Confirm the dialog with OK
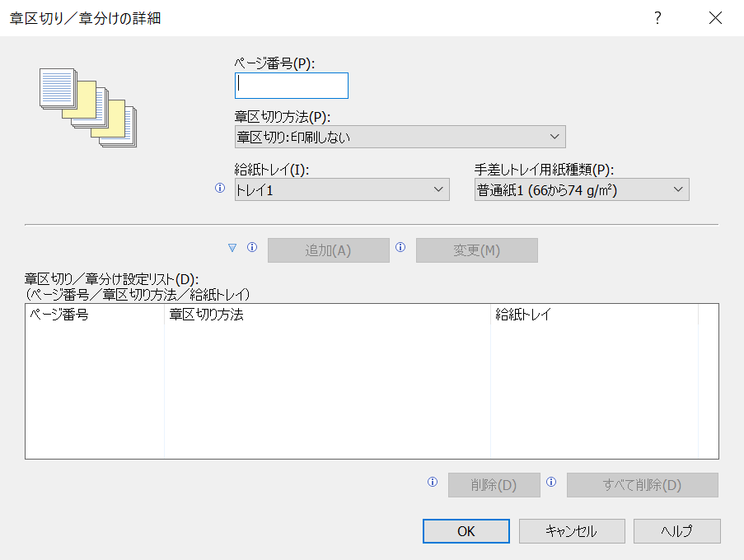Image resolution: width=744 pixels, height=560 pixels. pyautogui.click(x=466, y=531)
